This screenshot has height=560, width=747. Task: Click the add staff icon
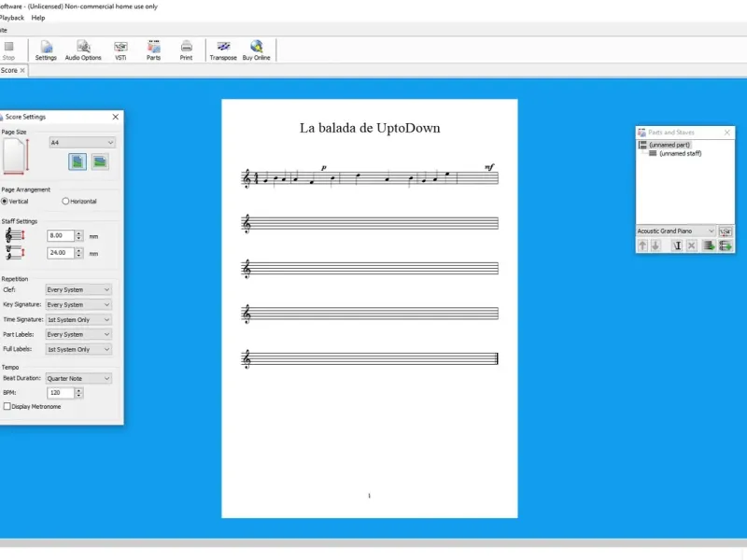coord(709,245)
